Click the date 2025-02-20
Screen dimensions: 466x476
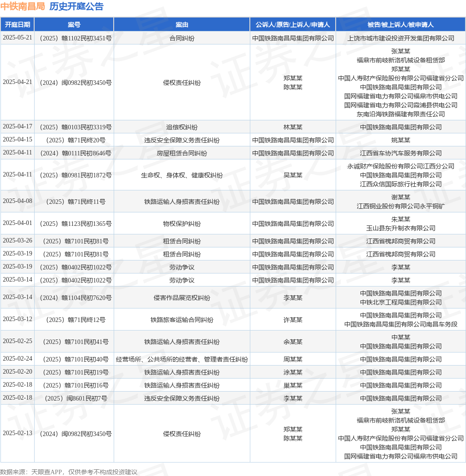click(18, 372)
